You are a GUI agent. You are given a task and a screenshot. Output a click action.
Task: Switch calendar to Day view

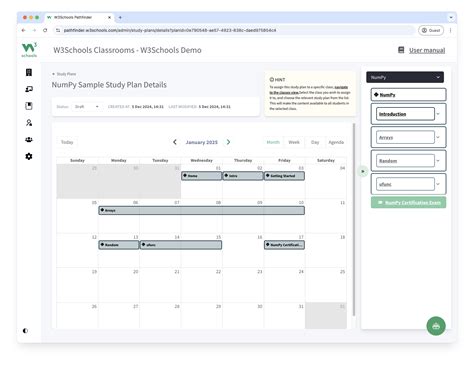pyautogui.click(x=315, y=142)
